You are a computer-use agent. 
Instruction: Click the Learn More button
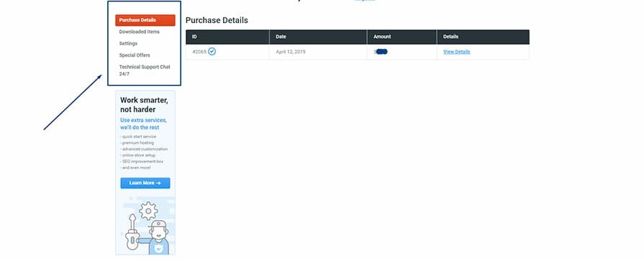click(145, 183)
